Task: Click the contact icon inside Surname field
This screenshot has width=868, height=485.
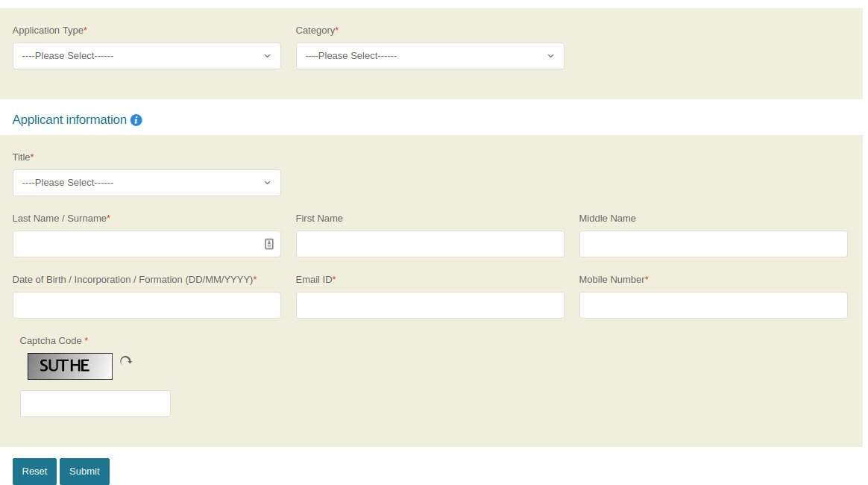Action: point(269,244)
